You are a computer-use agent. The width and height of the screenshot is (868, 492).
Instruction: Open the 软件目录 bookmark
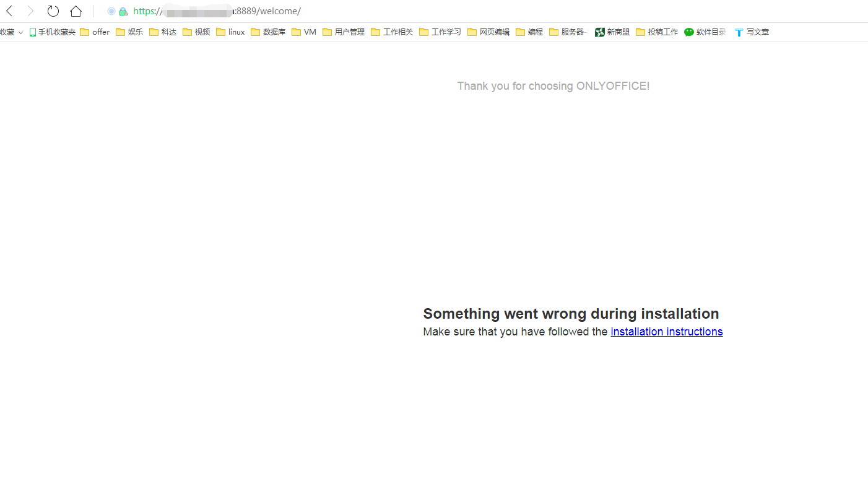(705, 32)
